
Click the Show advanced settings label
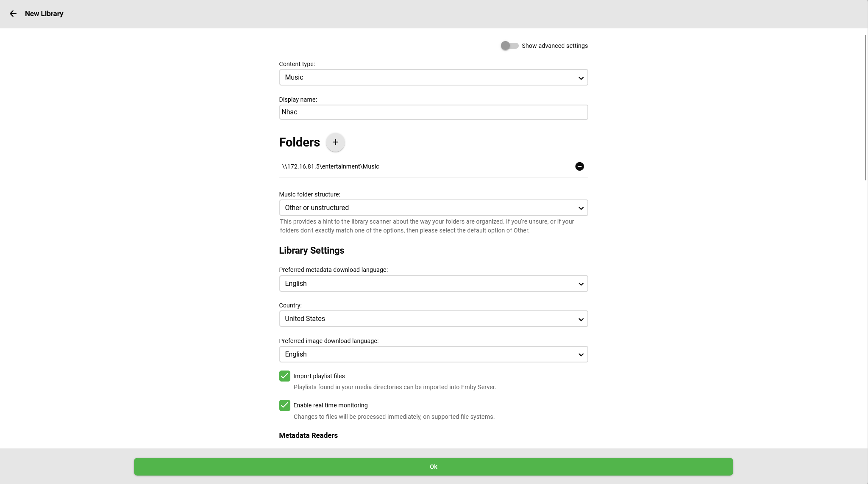click(x=554, y=46)
